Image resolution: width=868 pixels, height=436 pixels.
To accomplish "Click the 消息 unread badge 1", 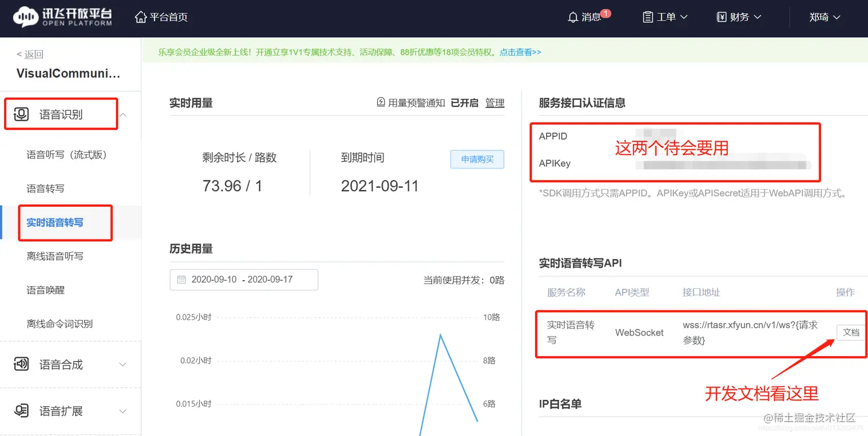I will pyautogui.click(x=606, y=13).
